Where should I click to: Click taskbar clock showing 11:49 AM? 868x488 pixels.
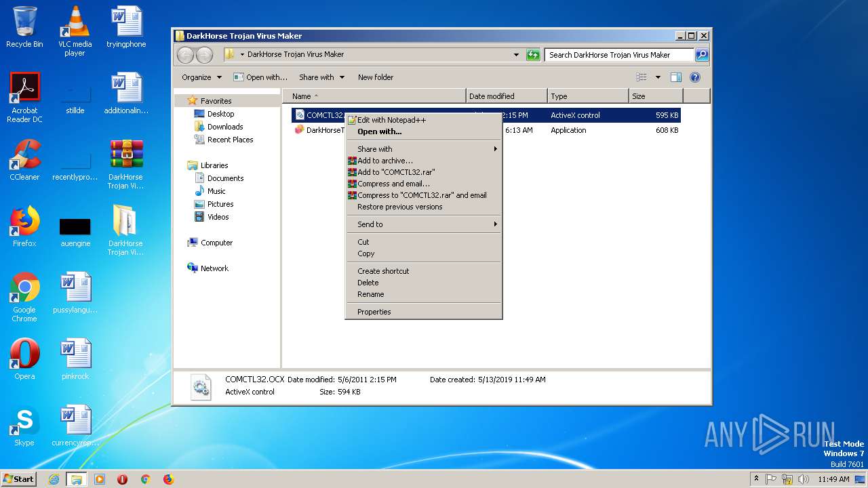(833, 479)
